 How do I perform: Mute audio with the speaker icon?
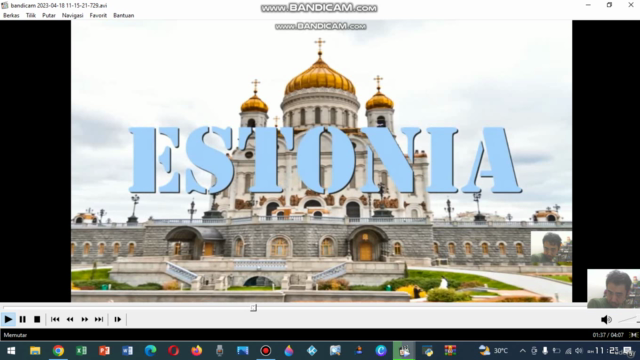tap(606, 320)
